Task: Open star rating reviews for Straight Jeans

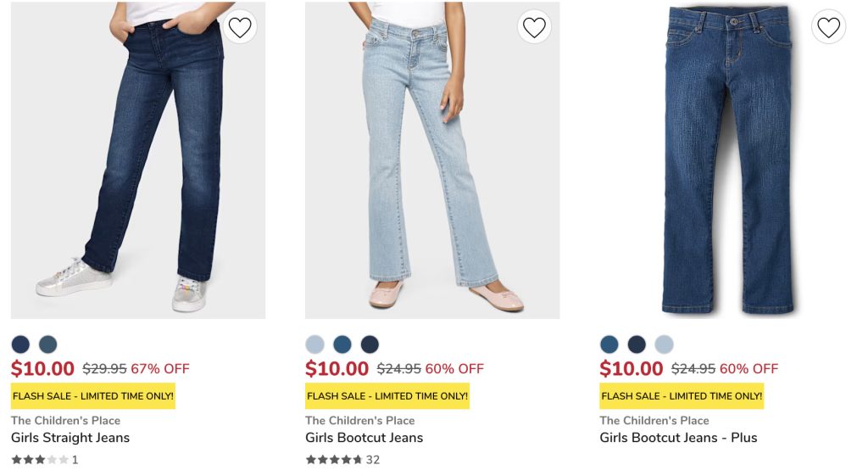Action: [x=41, y=460]
